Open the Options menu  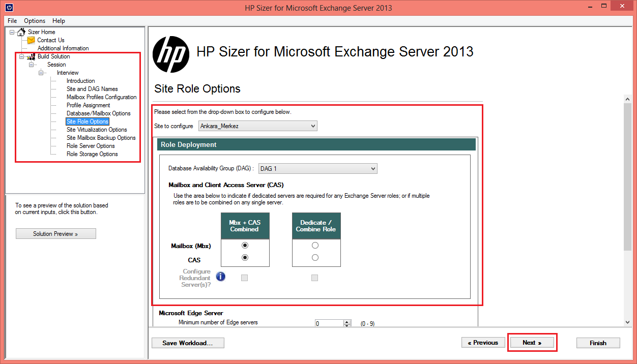tap(35, 21)
